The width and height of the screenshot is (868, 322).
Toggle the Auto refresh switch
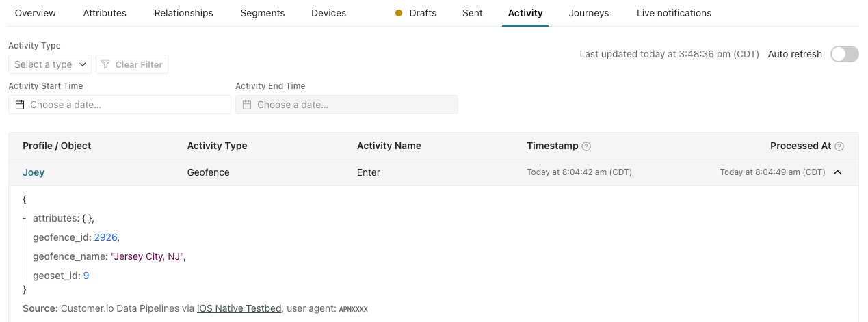[845, 54]
